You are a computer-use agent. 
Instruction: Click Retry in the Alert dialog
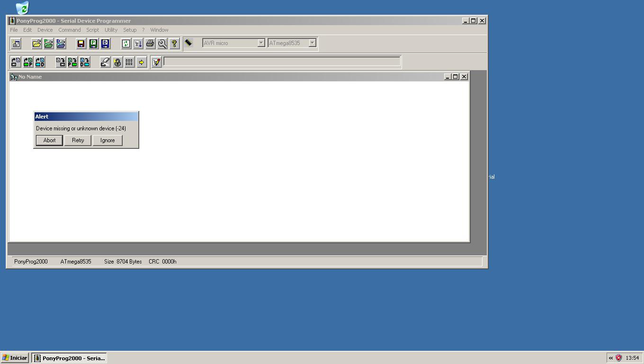pyautogui.click(x=78, y=140)
